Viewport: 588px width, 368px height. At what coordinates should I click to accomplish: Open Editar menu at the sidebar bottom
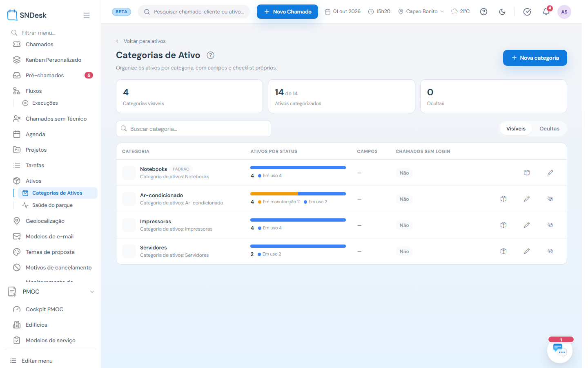coord(37,361)
